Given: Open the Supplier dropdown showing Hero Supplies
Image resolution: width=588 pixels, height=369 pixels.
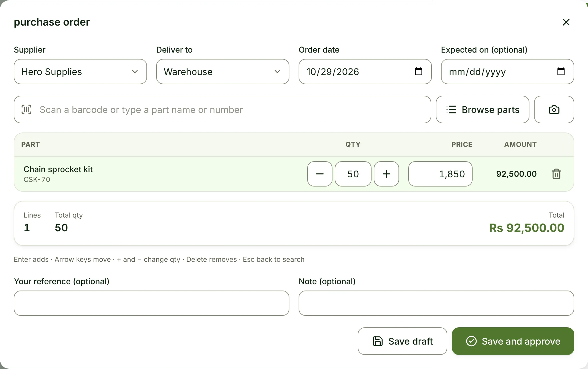Looking at the screenshot, I should pos(80,72).
